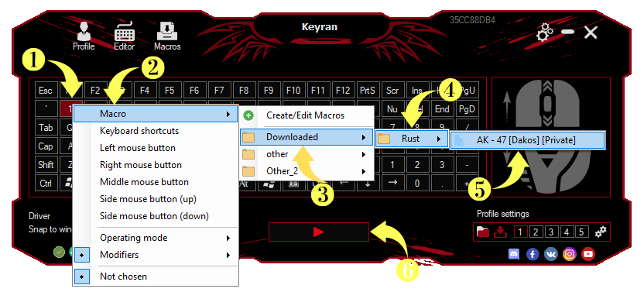Viewport: 644px width, 292px height.
Task: Choose Side mouse button (down) entry
Action: pyautogui.click(x=156, y=216)
